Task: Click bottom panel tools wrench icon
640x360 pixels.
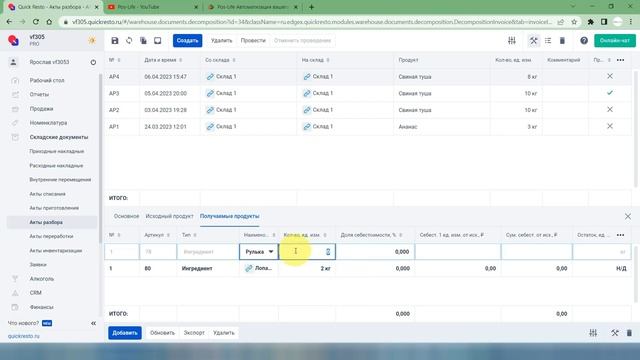Action: [x=615, y=333]
